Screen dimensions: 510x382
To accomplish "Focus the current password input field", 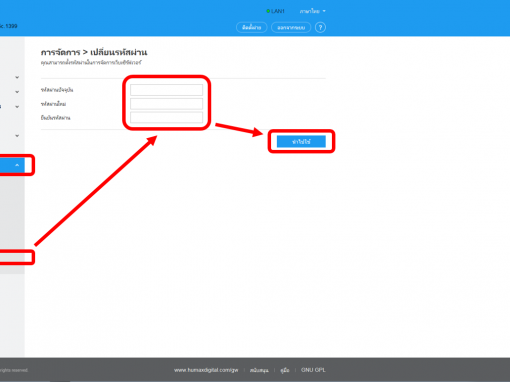I will [166, 90].
